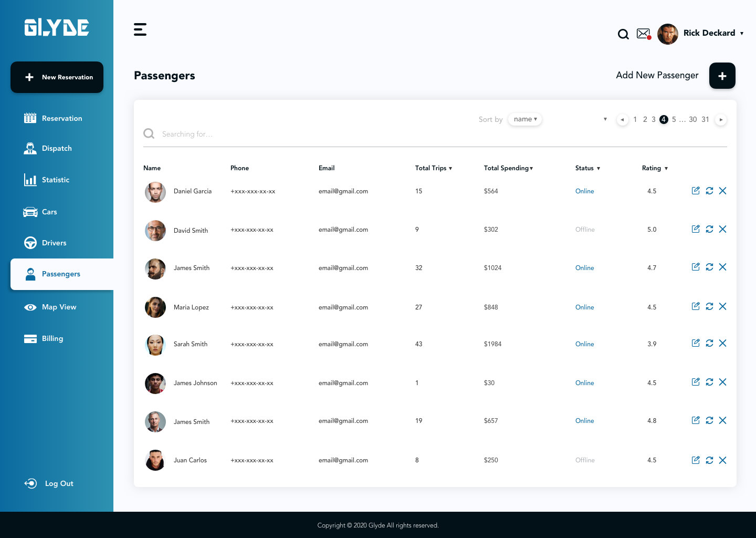Sort by Rating column header
The width and height of the screenshot is (756, 538).
(655, 168)
